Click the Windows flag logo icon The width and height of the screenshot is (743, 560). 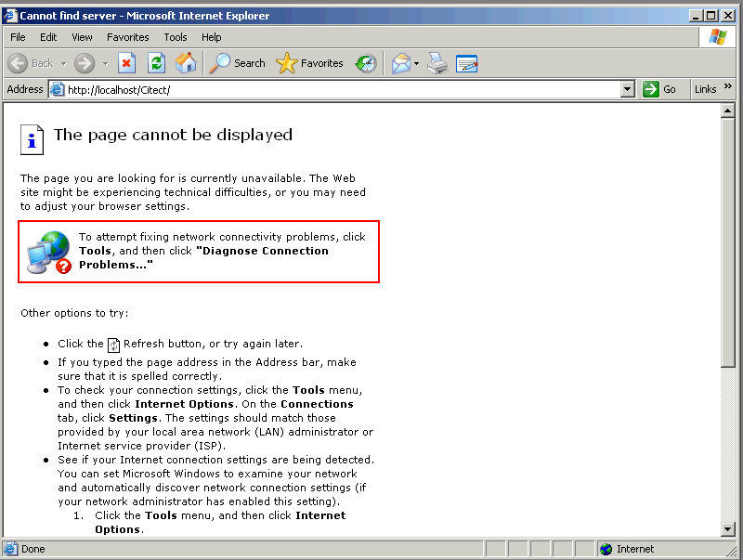718,37
